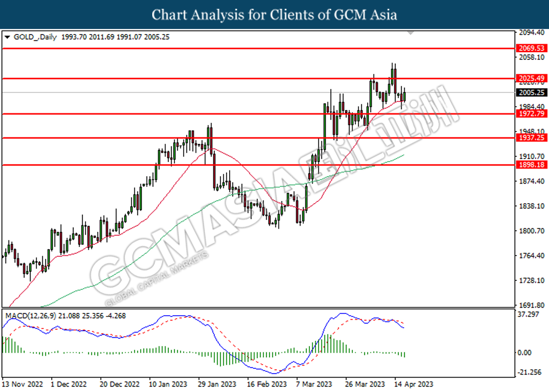The height and width of the screenshot is (392, 549).
Task: Click the 1764.40 price axis value
Action: [x=532, y=255]
